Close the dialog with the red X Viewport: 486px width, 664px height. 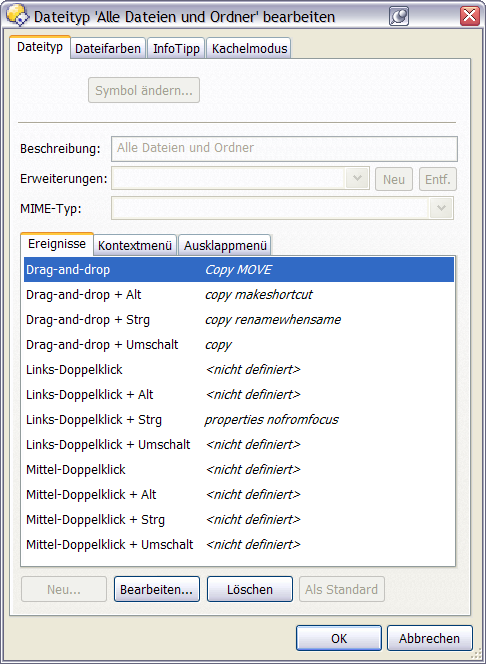click(470, 16)
